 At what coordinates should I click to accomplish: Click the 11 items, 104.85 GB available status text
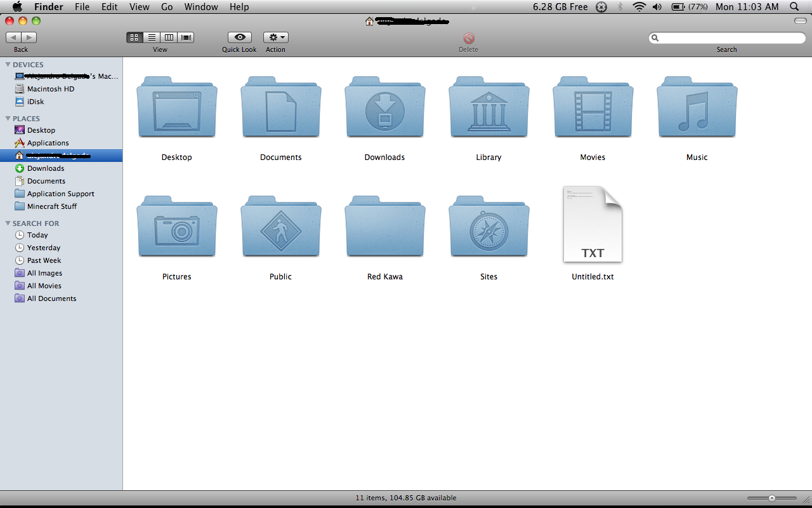click(x=406, y=498)
